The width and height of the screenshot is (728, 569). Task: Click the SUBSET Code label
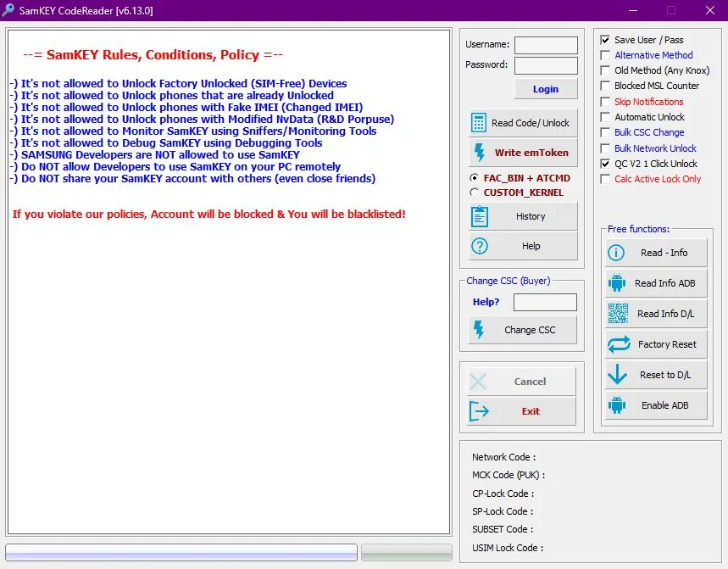coord(503,529)
